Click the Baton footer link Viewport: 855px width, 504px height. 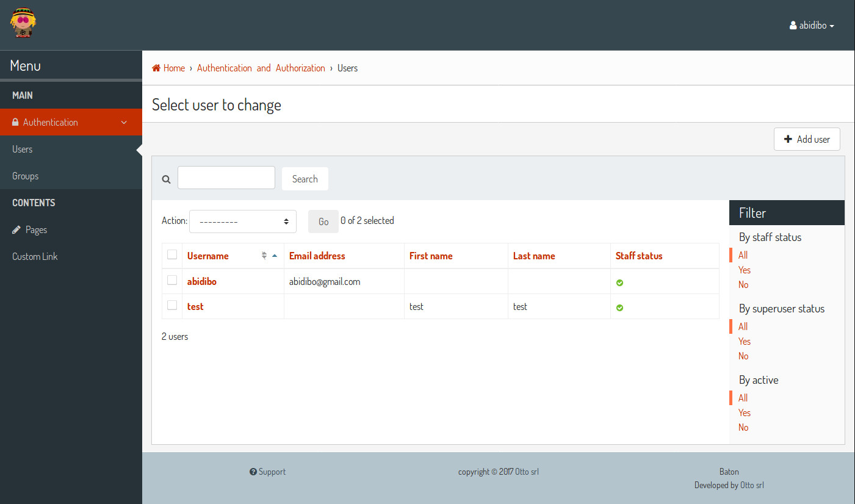[x=729, y=472]
